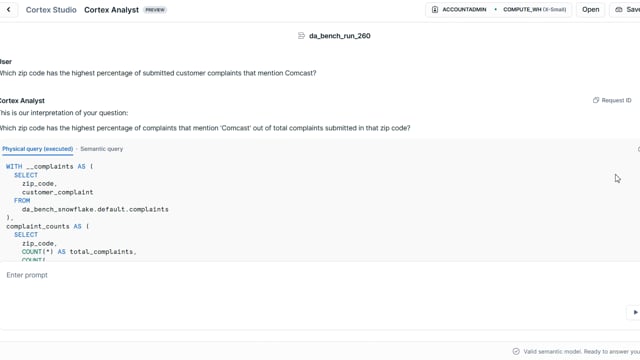The height and width of the screenshot is (360, 640).
Task: Click the ACCOUNTADMIN role icon
Action: [435, 9]
